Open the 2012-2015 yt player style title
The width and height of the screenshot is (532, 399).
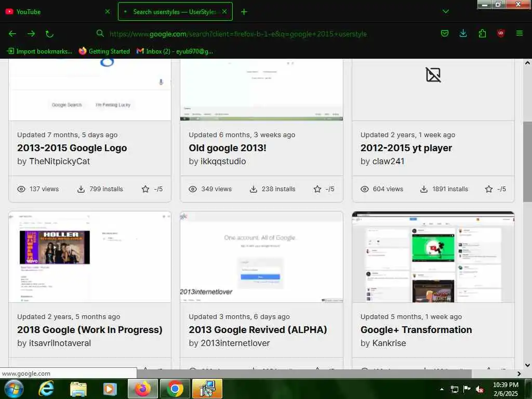(406, 148)
